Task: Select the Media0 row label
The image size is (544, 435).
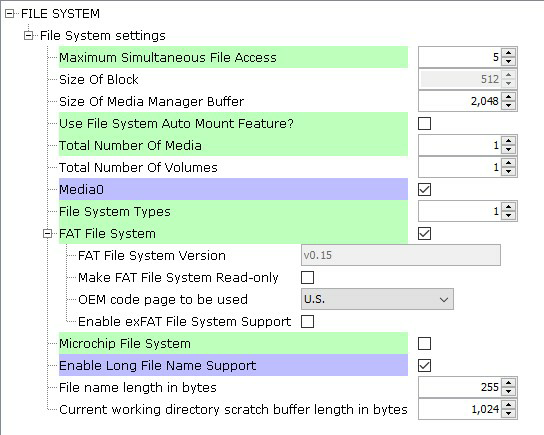Action: tap(233, 189)
